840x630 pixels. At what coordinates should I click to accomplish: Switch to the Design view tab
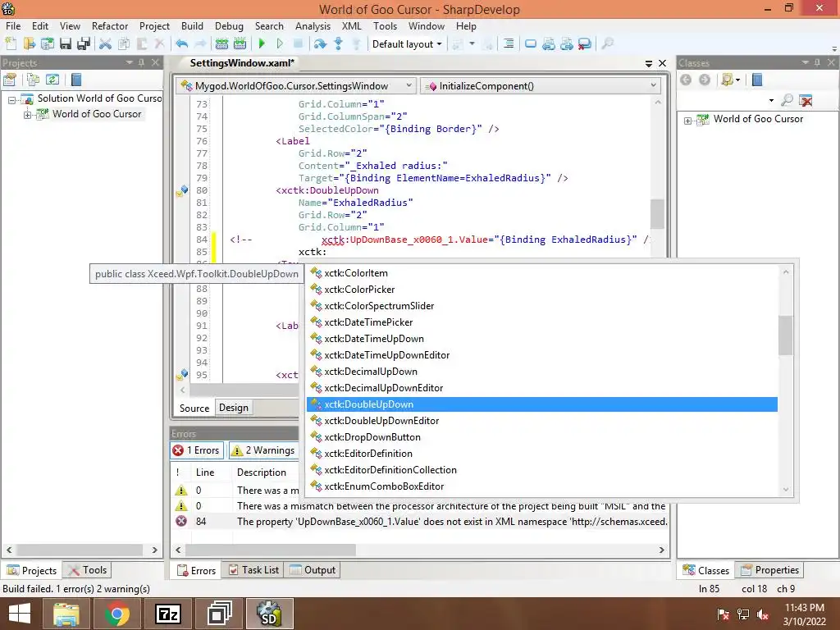point(234,407)
